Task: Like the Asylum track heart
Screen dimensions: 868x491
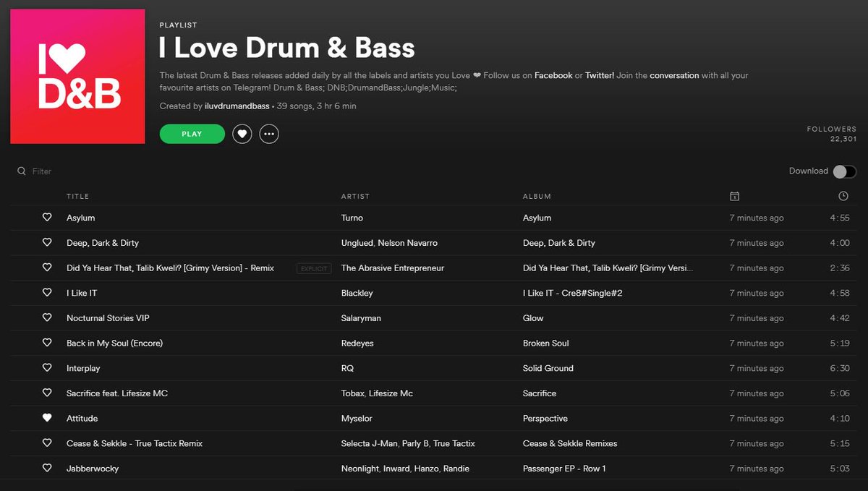Action: click(47, 218)
